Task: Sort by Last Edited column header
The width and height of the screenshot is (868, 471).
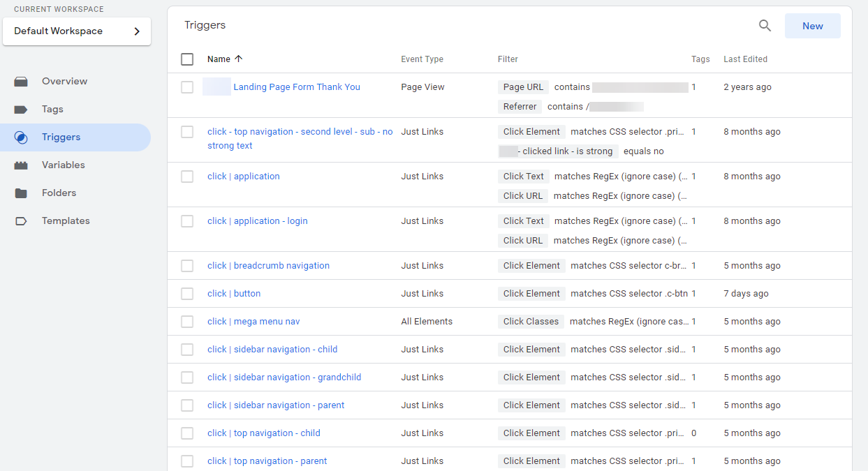Action: 745,59
